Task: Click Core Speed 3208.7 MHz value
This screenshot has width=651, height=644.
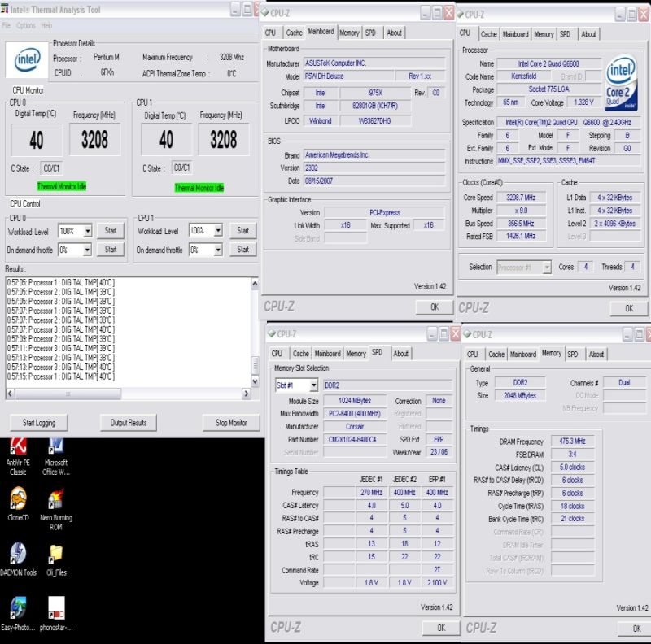Action: (521, 198)
